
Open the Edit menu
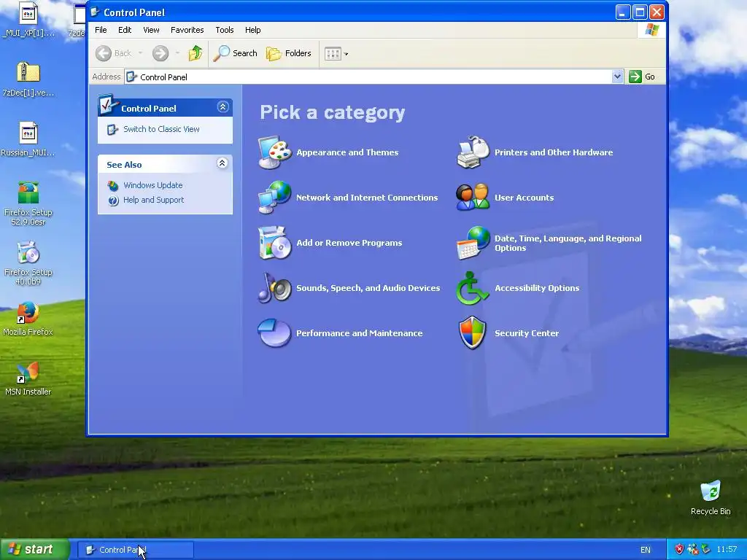125,30
